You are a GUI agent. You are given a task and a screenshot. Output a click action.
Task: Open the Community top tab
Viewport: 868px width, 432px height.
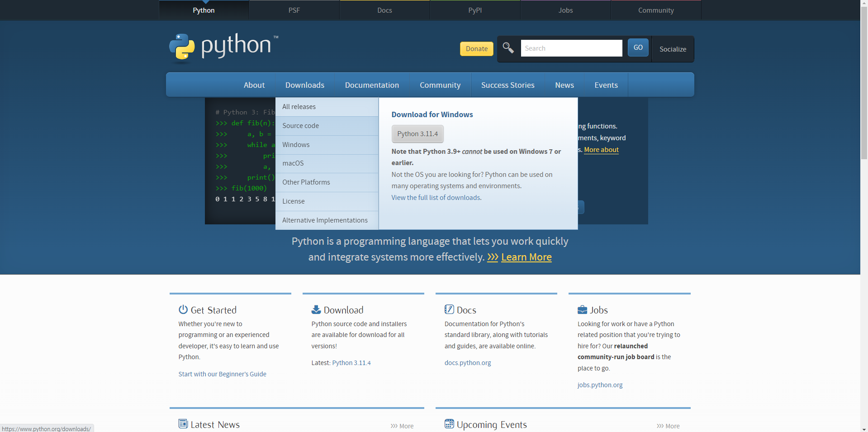tap(656, 10)
